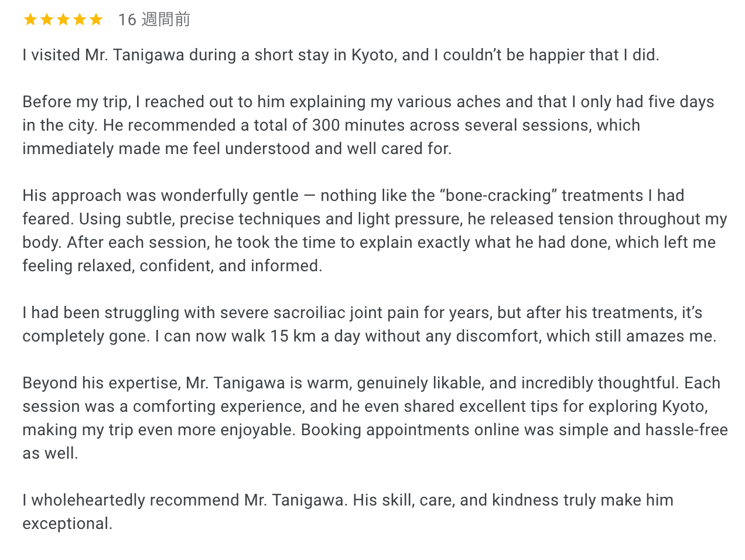
Task: Click the first gold rating star
Action: [30, 20]
